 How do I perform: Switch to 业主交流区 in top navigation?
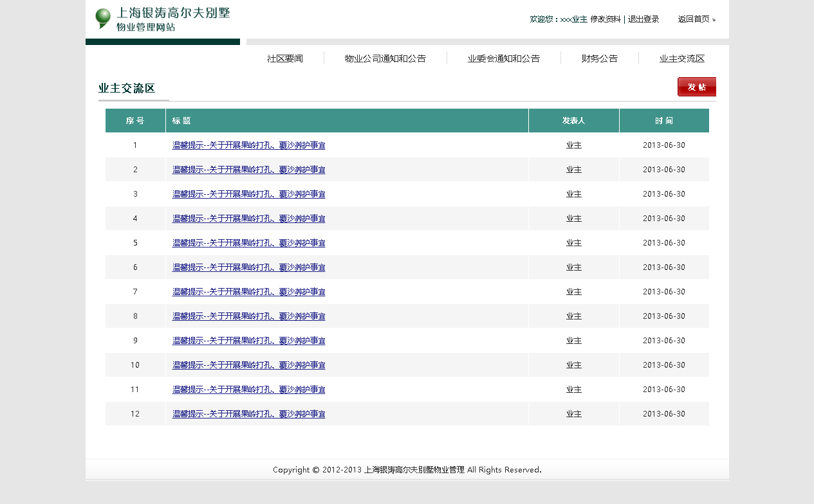(x=681, y=59)
